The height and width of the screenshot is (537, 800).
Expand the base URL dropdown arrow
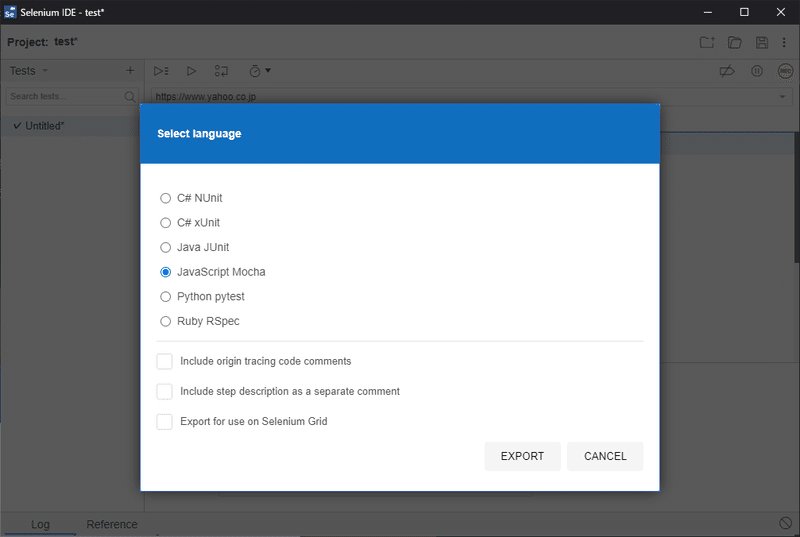click(782, 97)
